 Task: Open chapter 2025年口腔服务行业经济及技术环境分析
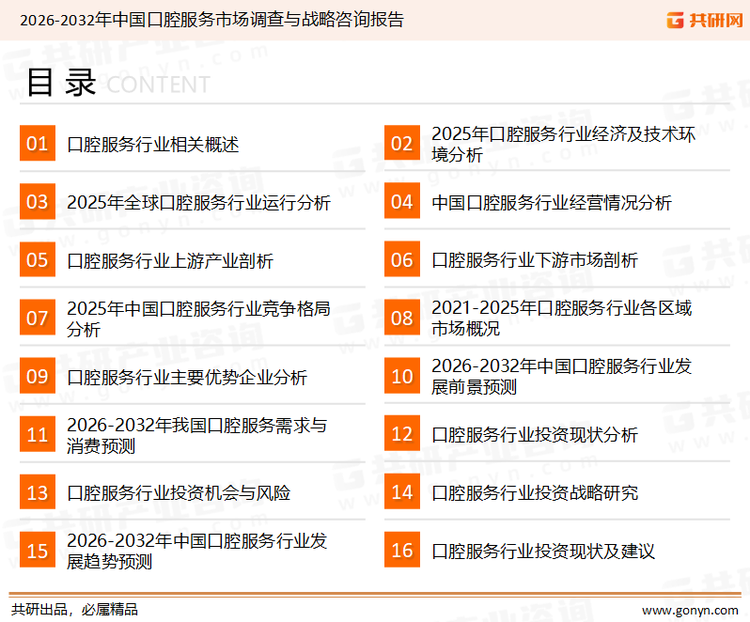[x=563, y=144]
